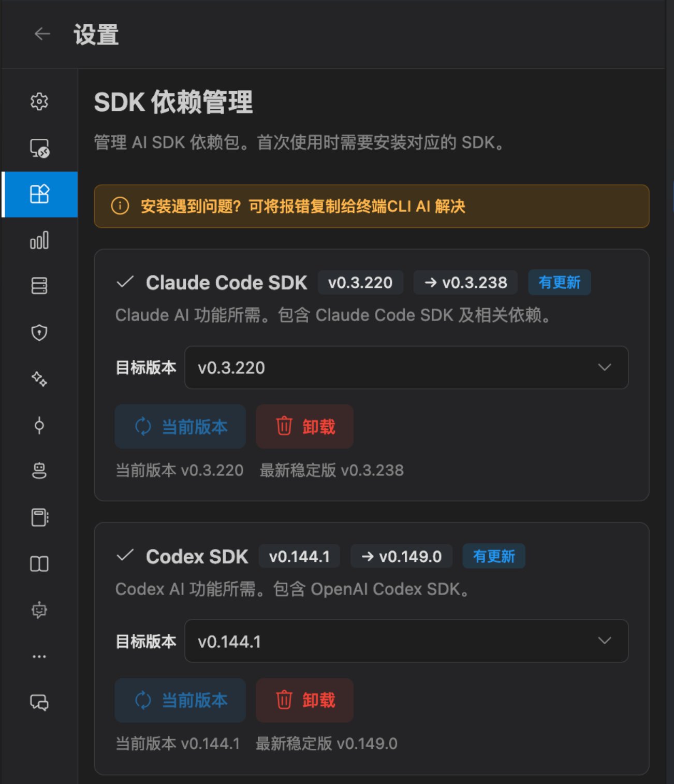Click the info icon in the yellow warning banner
This screenshot has width=674, height=784.
pyautogui.click(x=120, y=206)
